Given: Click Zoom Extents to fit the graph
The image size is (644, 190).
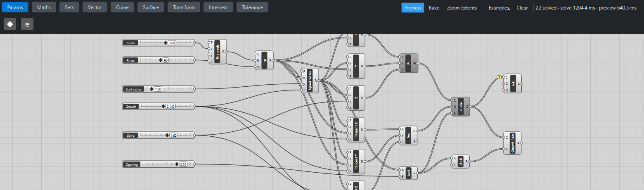Looking at the screenshot, I should 462,7.
